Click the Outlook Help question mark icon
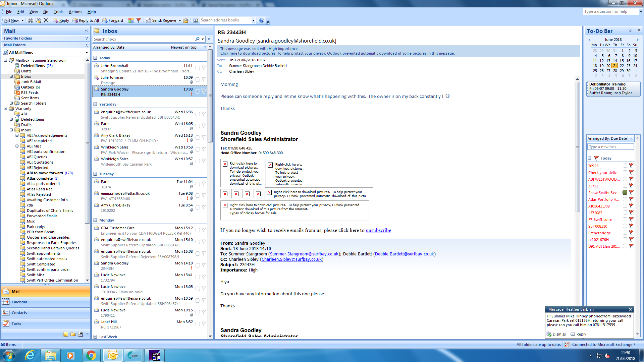 tap(262, 20)
